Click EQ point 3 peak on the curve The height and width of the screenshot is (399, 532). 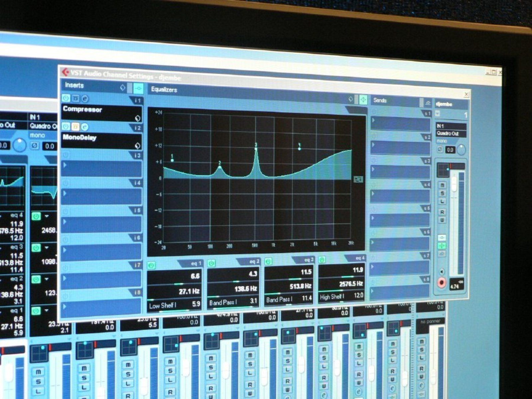[256, 149]
